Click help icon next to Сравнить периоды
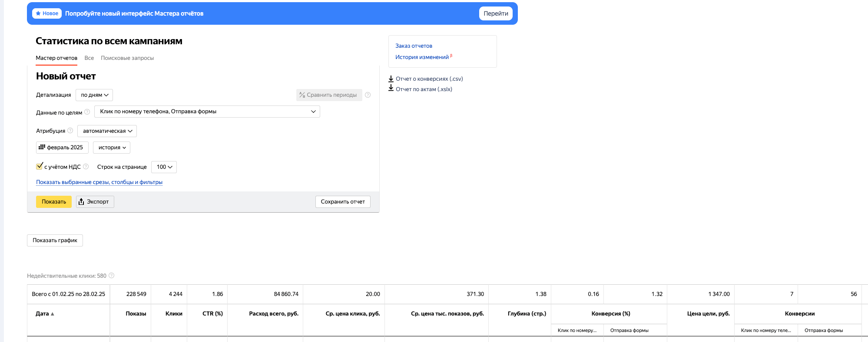Image resolution: width=868 pixels, height=342 pixels. click(368, 95)
